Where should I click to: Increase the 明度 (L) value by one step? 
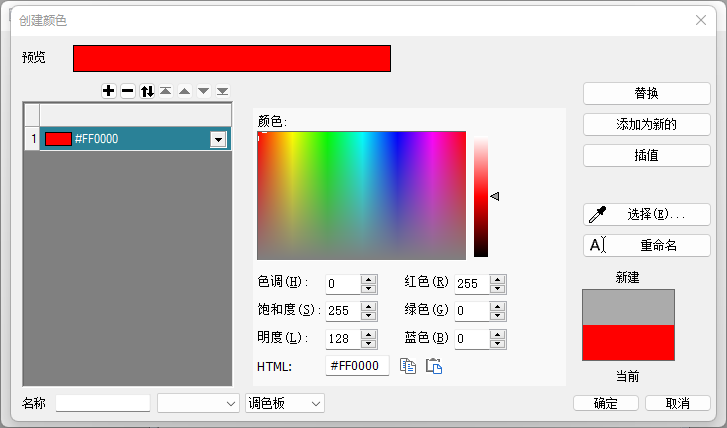[x=369, y=334]
